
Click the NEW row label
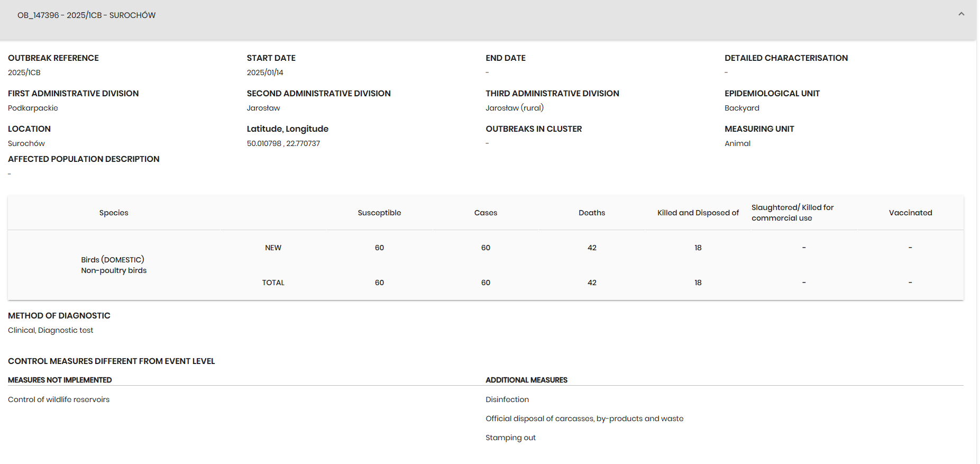tap(273, 248)
